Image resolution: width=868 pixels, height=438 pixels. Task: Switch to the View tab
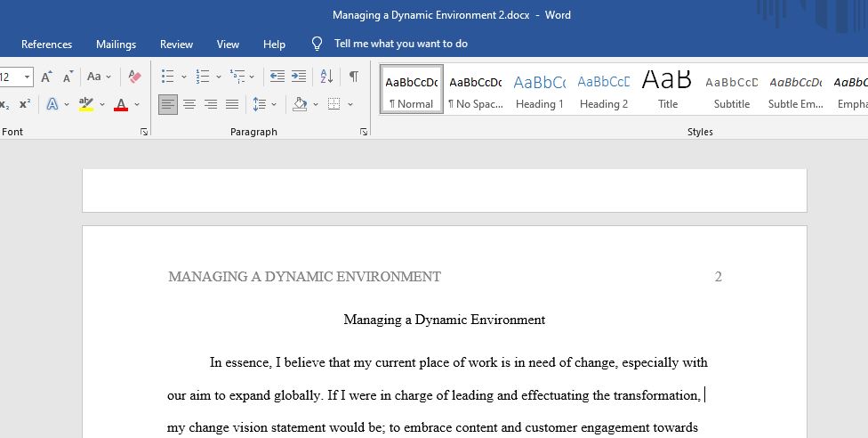coord(228,45)
